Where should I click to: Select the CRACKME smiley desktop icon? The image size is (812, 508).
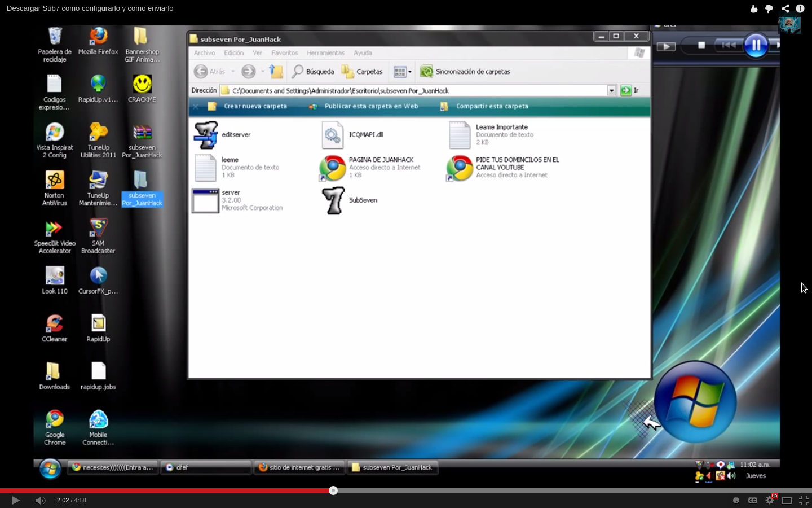point(142,89)
